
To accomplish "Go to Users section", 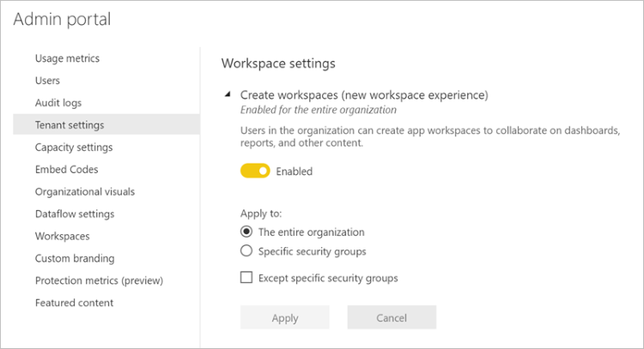I will point(47,81).
